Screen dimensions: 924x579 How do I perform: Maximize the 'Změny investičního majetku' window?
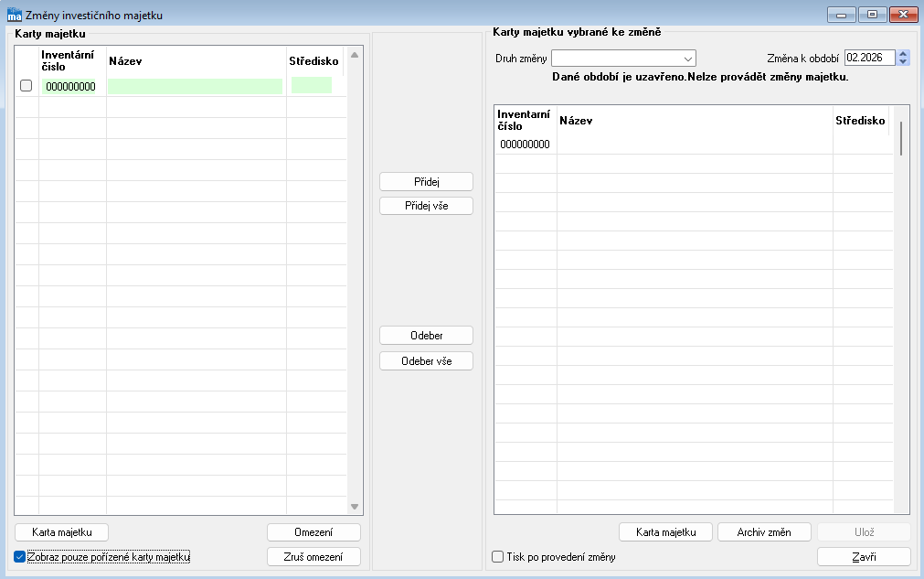pos(872,15)
